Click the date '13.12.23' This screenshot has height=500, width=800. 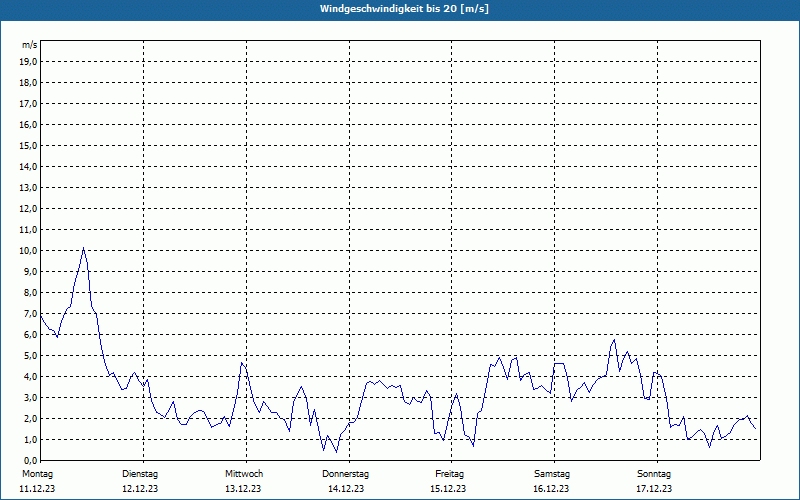click(243, 489)
